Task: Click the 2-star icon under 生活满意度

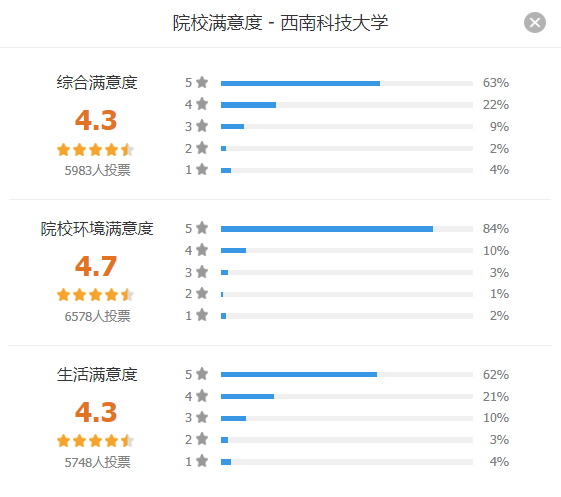Action: pyautogui.click(x=202, y=439)
